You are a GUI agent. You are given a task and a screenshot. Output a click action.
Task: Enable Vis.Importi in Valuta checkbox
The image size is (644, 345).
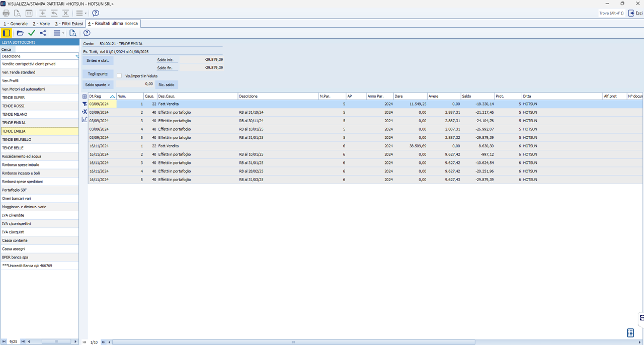(x=119, y=76)
